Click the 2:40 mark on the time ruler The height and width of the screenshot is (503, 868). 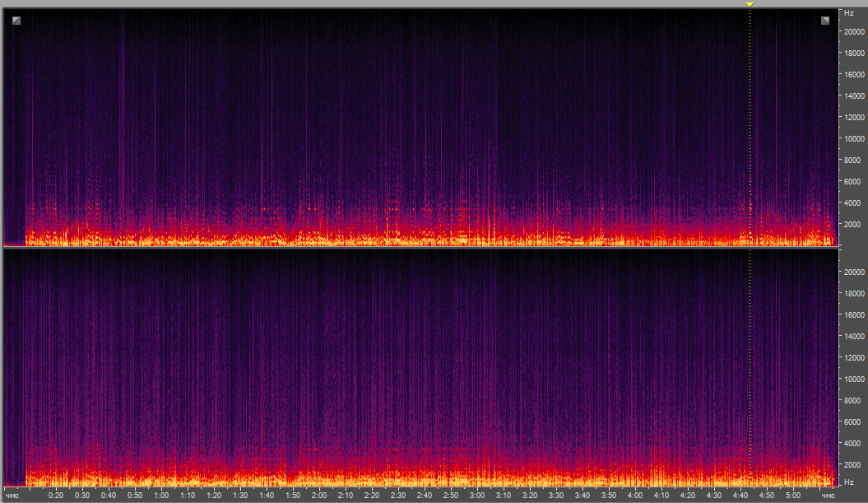coord(425,496)
